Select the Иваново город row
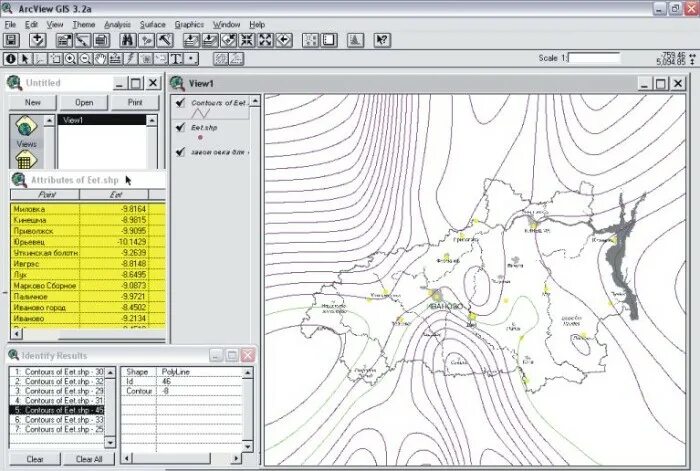The width and height of the screenshot is (700, 471). point(88,308)
